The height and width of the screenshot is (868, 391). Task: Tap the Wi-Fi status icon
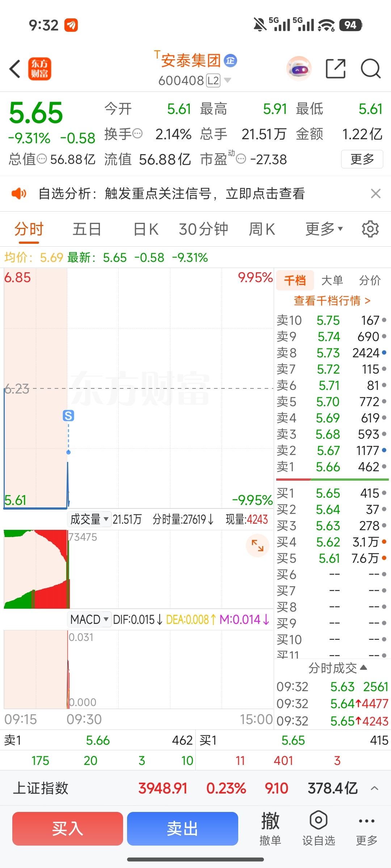tap(326, 25)
